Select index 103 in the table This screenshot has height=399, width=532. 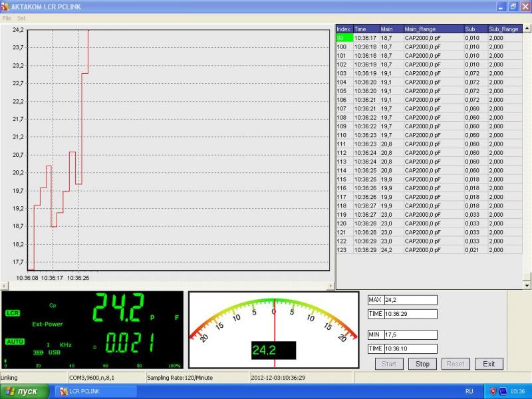tap(344, 73)
